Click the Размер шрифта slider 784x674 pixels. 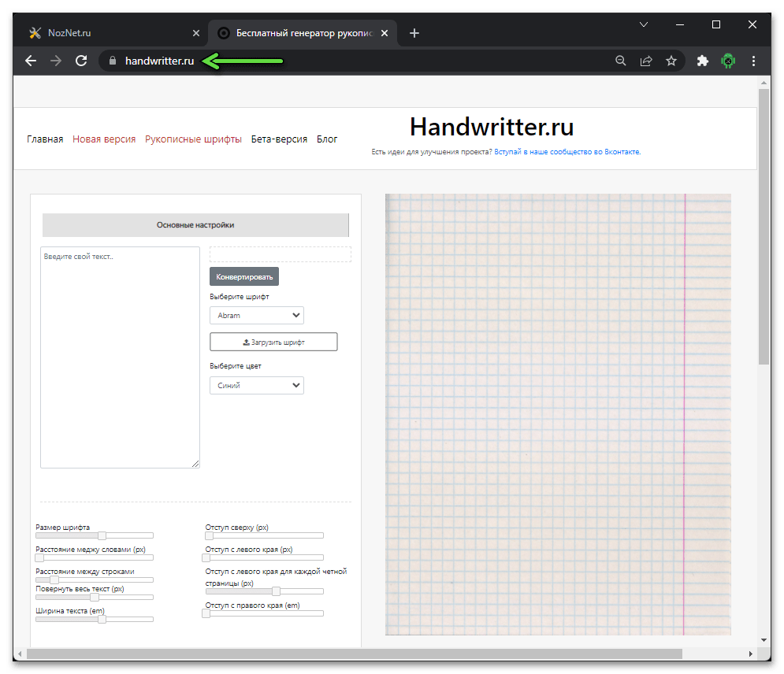point(95,535)
